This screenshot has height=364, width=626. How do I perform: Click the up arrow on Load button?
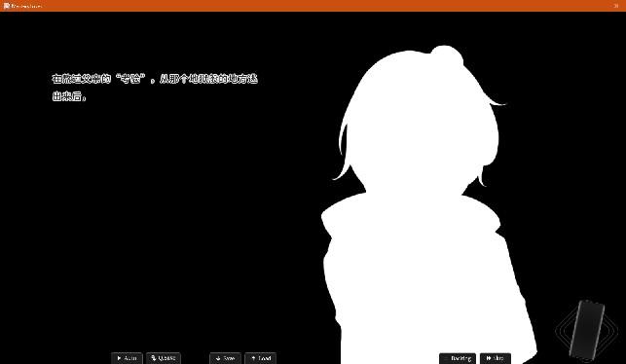pyautogui.click(x=253, y=358)
